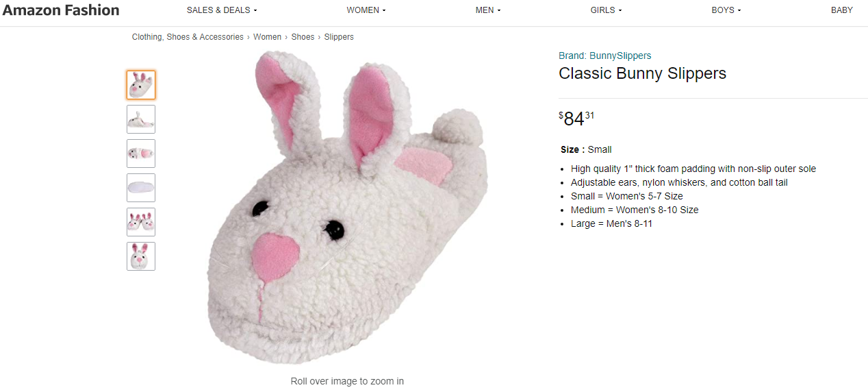Open the Shoes breadcrumb link
The image size is (868, 392).
[x=303, y=37]
